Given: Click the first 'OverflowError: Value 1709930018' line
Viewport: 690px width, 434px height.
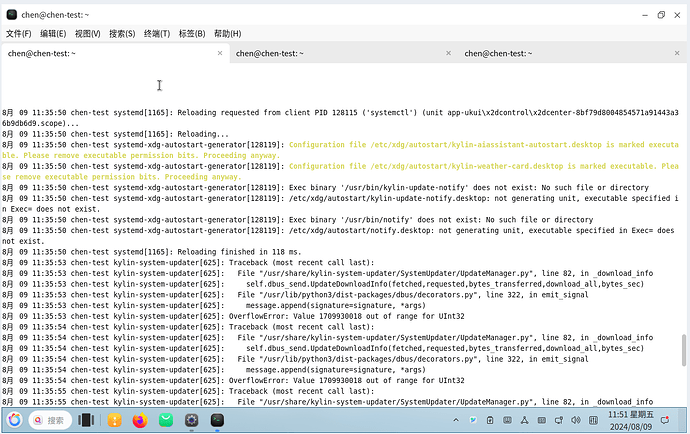Looking at the screenshot, I should click(x=233, y=316).
